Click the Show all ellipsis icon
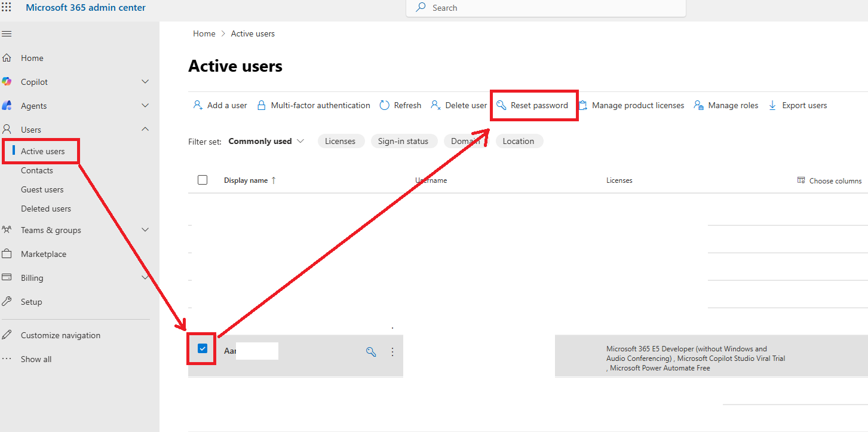Viewport: 868px width, 432px height. [7, 359]
